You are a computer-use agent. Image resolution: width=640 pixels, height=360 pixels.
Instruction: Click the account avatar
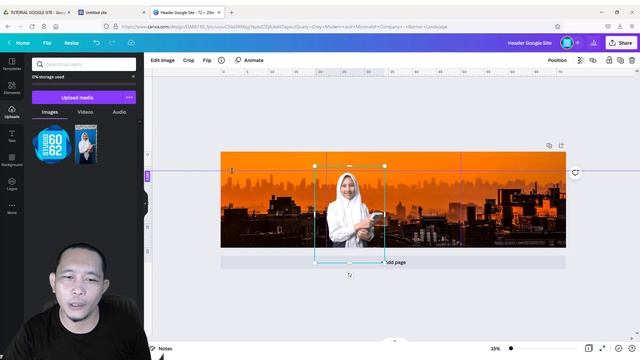pyautogui.click(x=567, y=42)
